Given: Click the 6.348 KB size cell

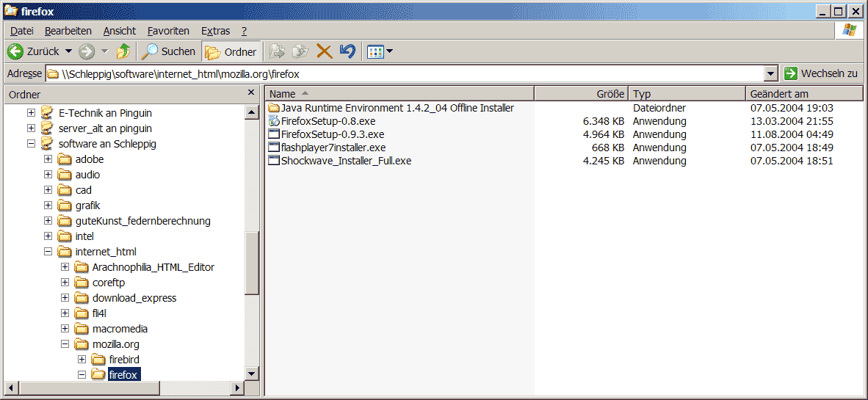Looking at the screenshot, I should pyautogui.click(x=604, y=121).
